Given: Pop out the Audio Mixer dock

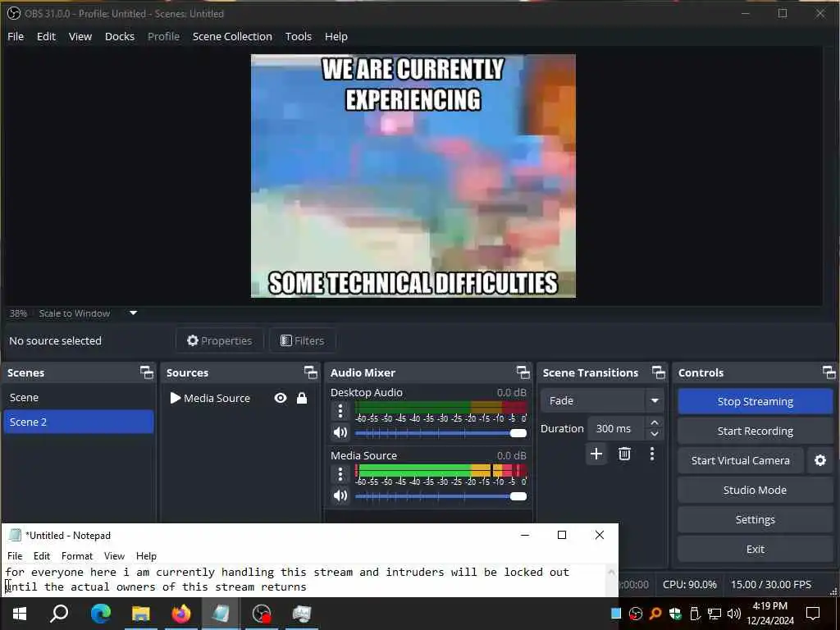Looking at the screenshot, I should coord(523,372).
